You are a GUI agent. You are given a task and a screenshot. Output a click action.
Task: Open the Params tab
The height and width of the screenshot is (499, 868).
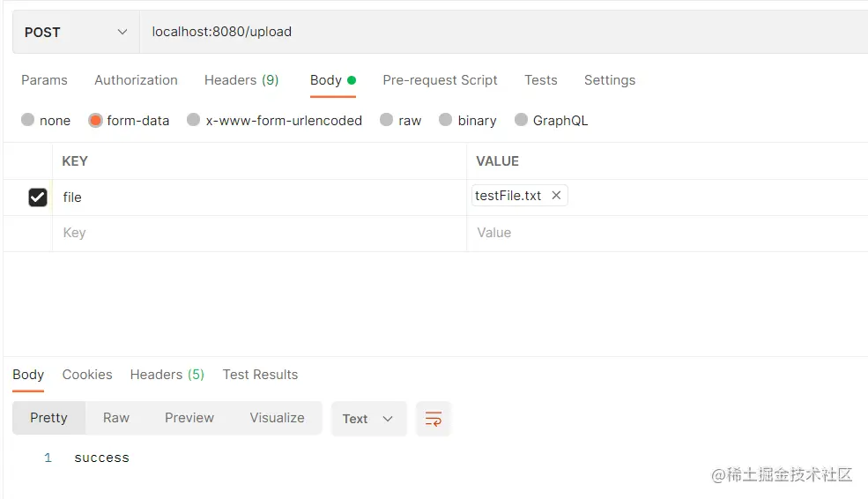click(x=44, y=80)
